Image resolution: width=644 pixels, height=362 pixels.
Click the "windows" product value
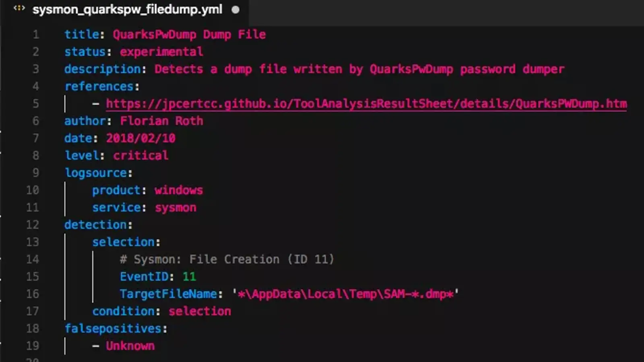tap(179, 190)
